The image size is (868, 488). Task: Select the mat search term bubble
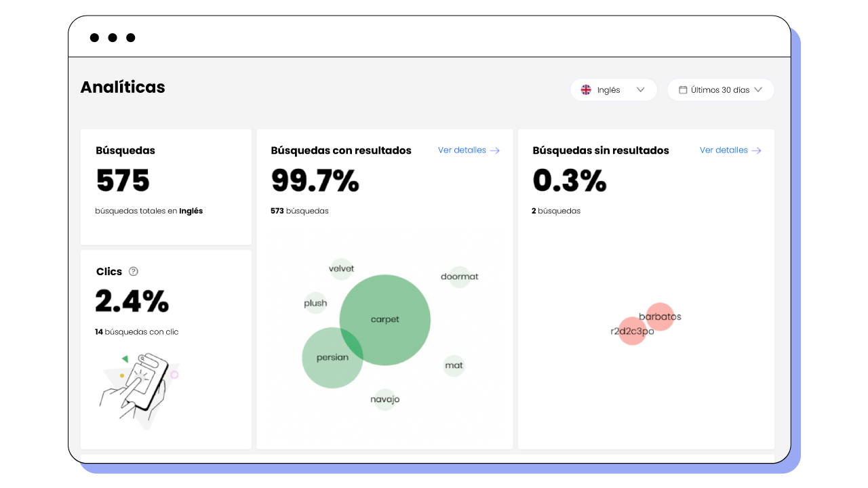click(454, 365)
